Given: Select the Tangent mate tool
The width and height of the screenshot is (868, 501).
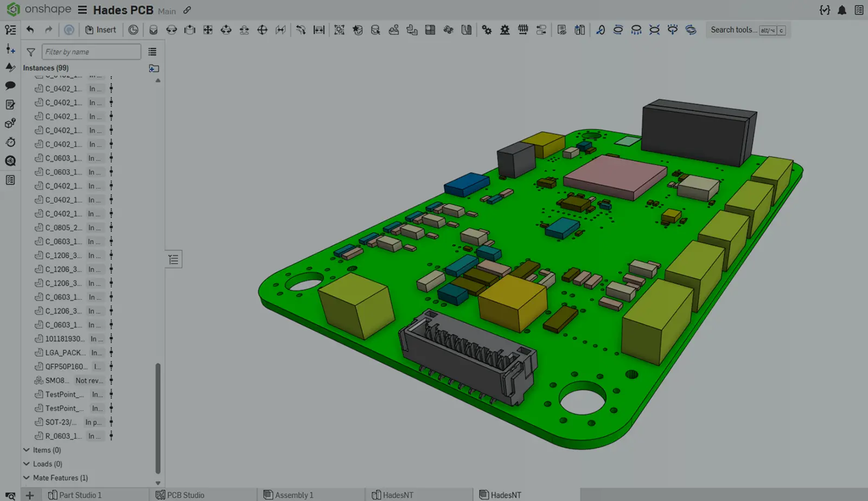Looking at the screenshot, I should coord(301,30).
